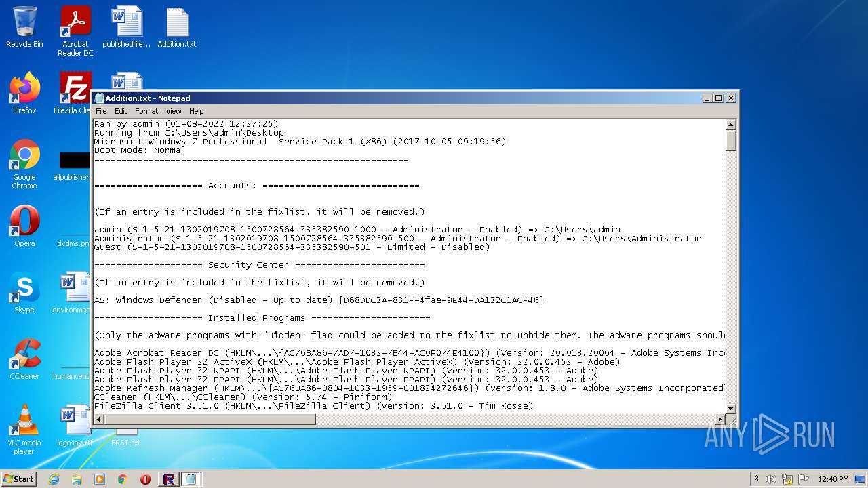Click the horizontal scrollbar thumb in Notepad
The image size is (868, 488).
tap(210, 419)
